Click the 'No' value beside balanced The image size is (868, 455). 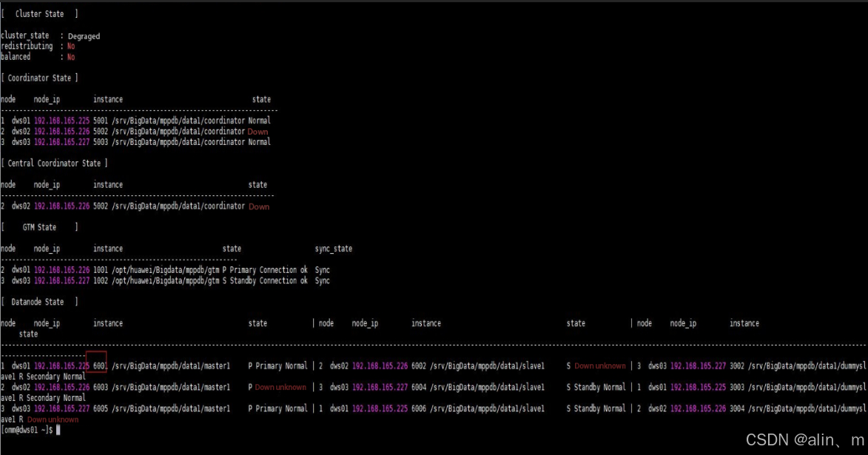coord(71,57)
